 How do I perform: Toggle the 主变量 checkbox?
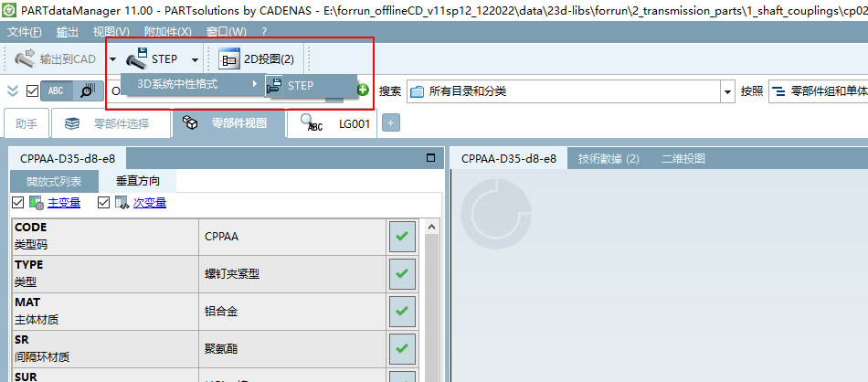(x=17, y=203)
